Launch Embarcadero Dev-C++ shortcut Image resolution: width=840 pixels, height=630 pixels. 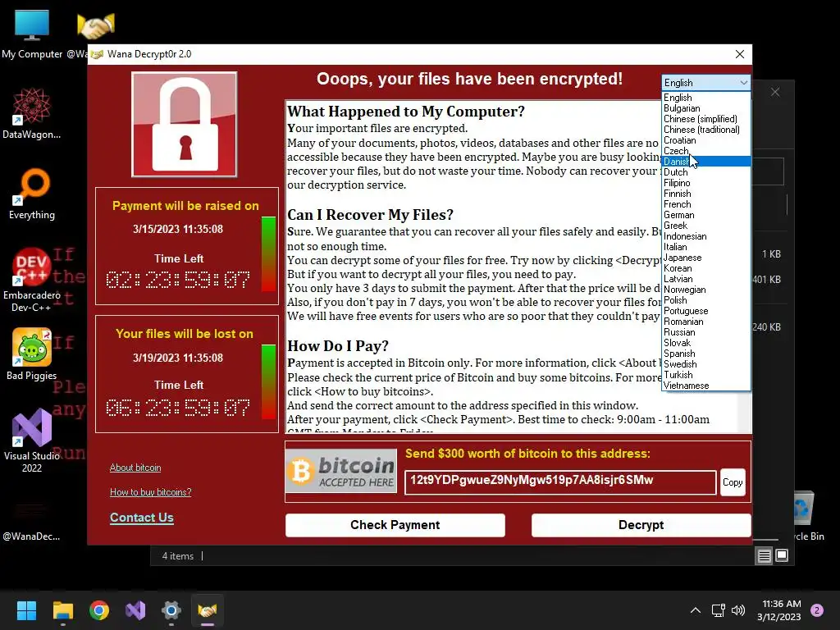coord(32,280)
